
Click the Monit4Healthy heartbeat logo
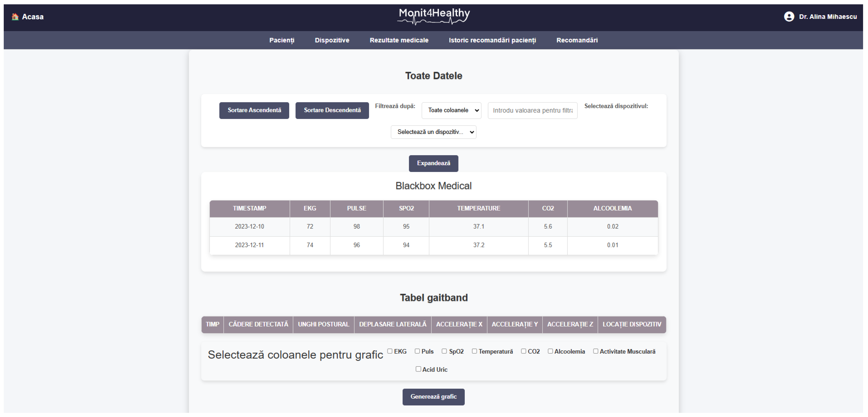pos(434,17)
